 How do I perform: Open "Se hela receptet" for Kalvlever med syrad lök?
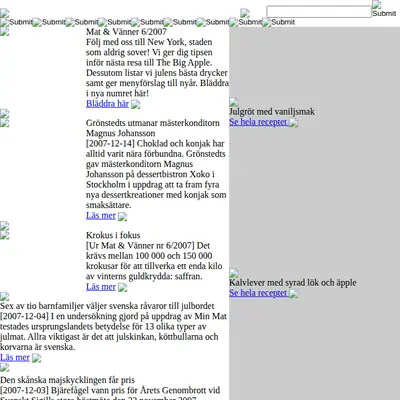point(258,293)
